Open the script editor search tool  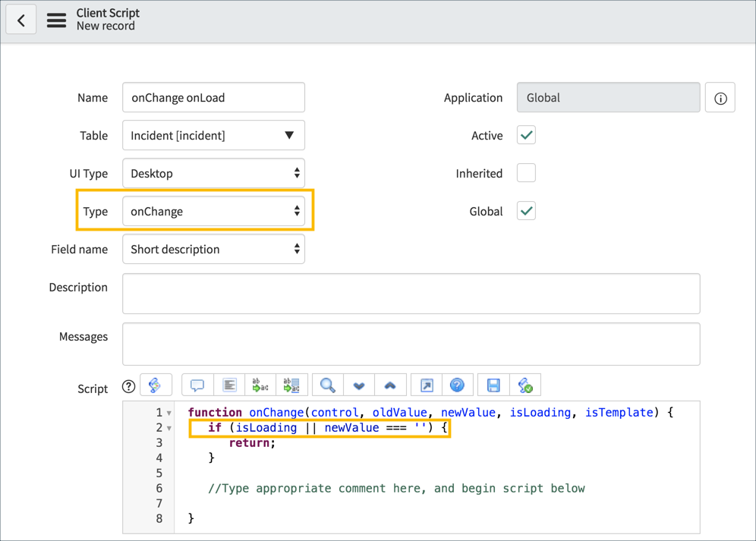point(326,385)
